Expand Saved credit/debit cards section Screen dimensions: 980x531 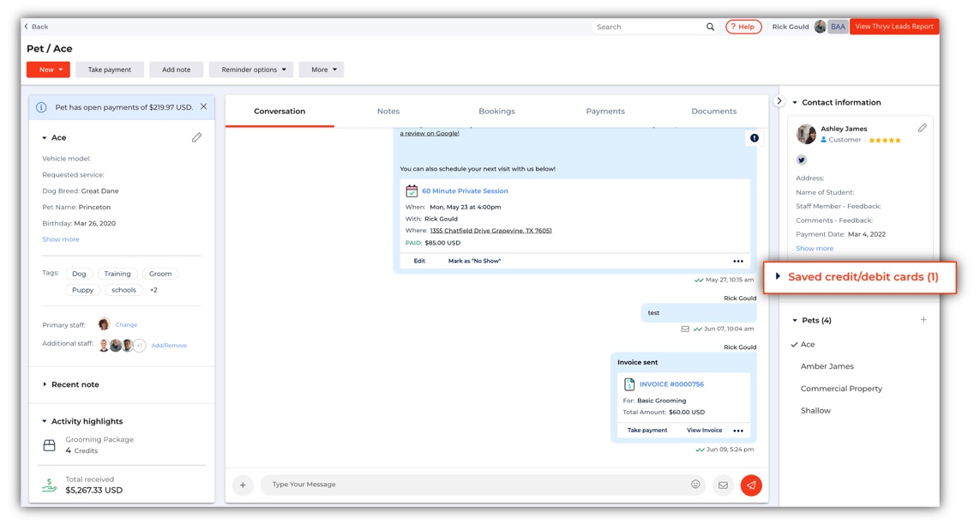[859, 277]
